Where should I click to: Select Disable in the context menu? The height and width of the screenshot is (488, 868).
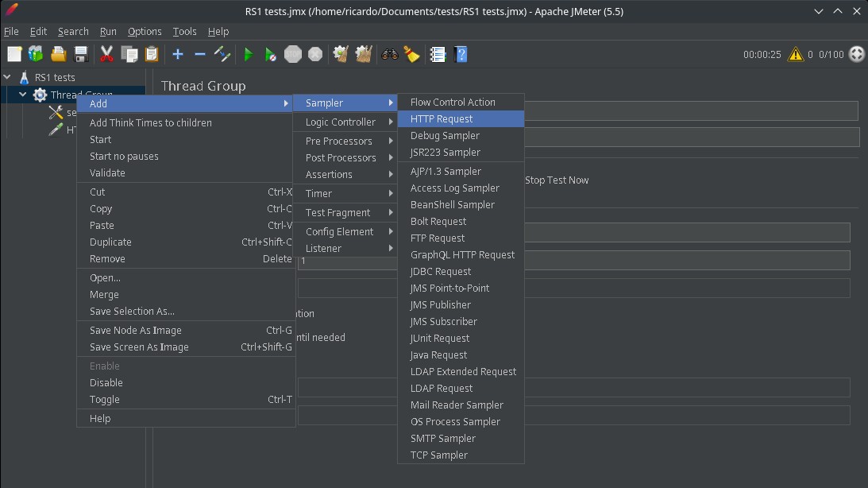click(186, 383)
